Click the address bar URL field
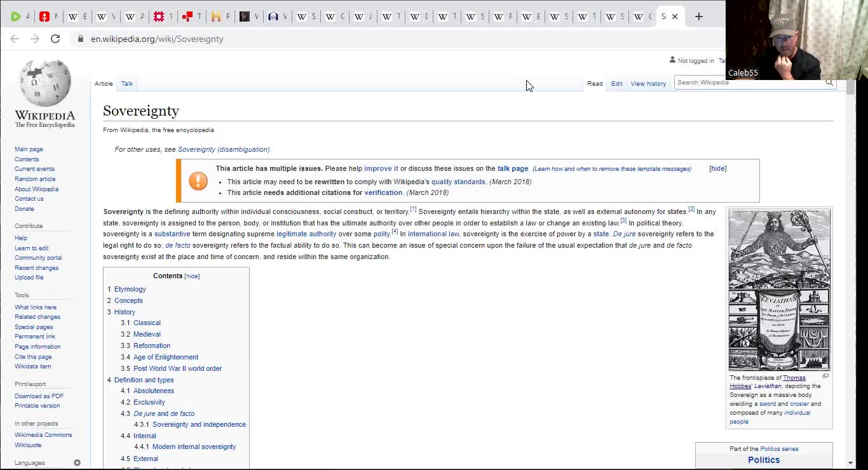 tap(157, 39)
